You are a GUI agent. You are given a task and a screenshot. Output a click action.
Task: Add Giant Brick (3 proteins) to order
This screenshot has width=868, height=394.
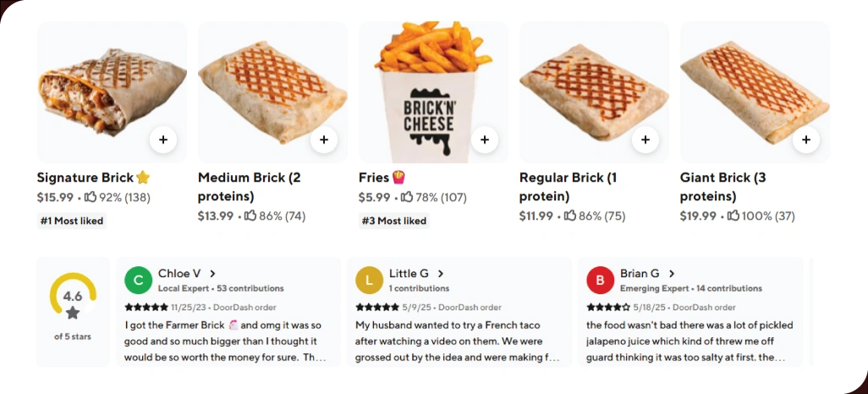806,140
